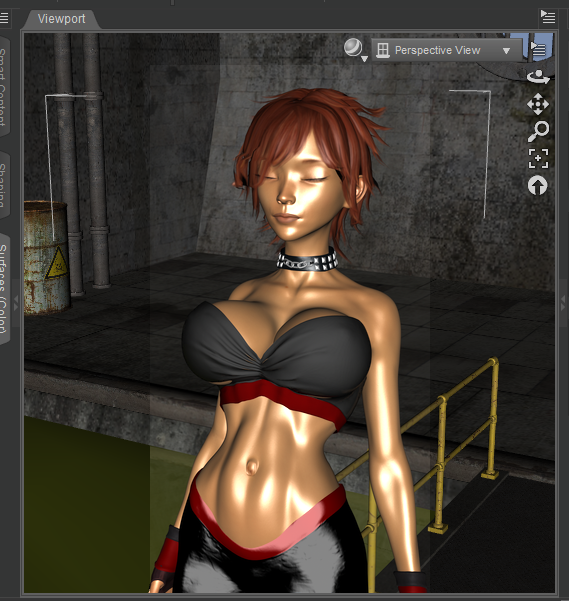Open the pane options menu at top-right
Viewport: 569px width, 601px height.
[548, 17]
